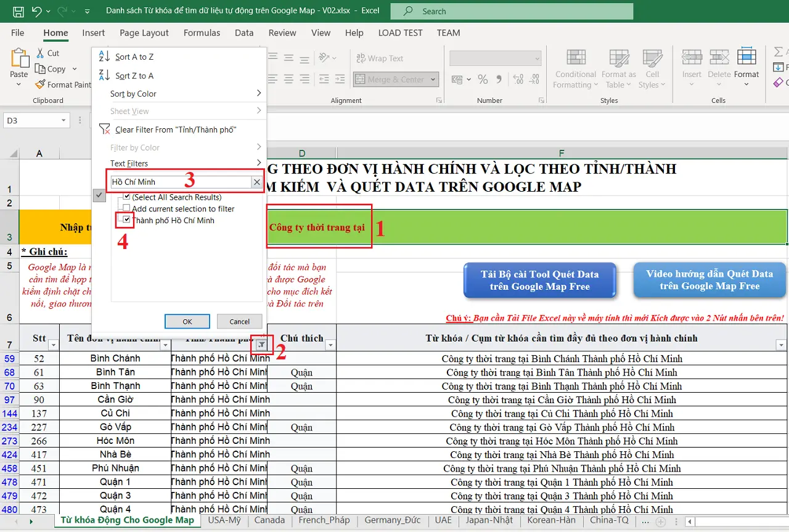Apply Percent Style from the Number group

pyautogui.click(x=483, y=79)
